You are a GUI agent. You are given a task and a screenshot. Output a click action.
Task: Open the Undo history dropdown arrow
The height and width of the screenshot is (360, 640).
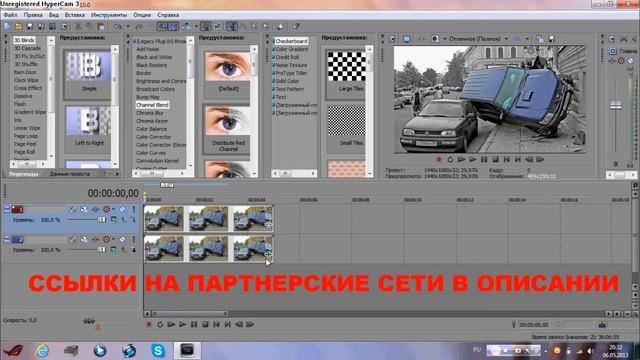tap(128, 27)
